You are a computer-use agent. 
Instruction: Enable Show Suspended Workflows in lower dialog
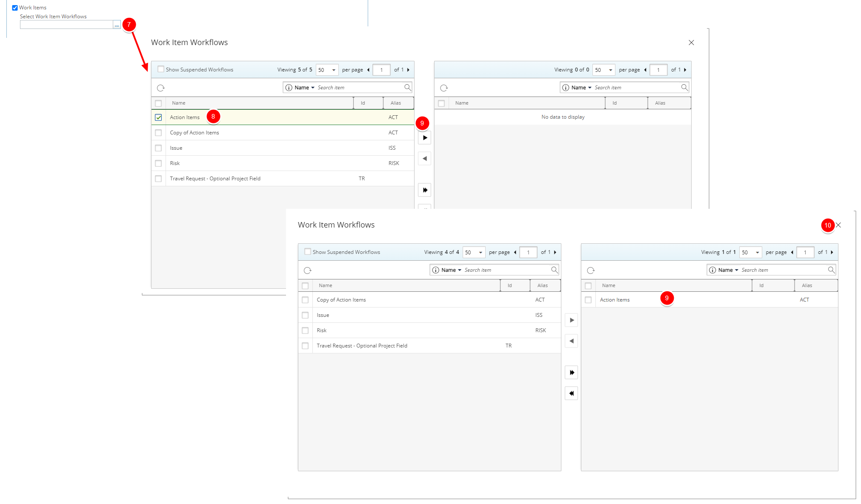coord(308,252)
